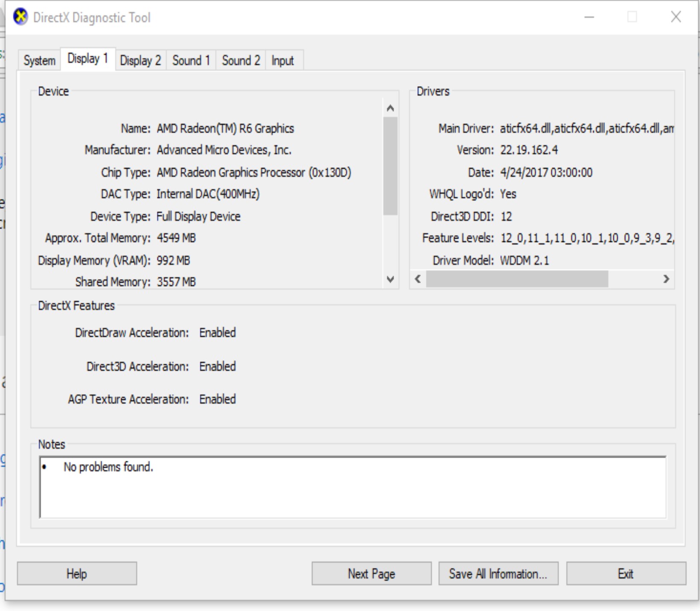Click the 'Approx. Total Memory:' label
Screen dimensions: 700x611
[x=98, y=238]
